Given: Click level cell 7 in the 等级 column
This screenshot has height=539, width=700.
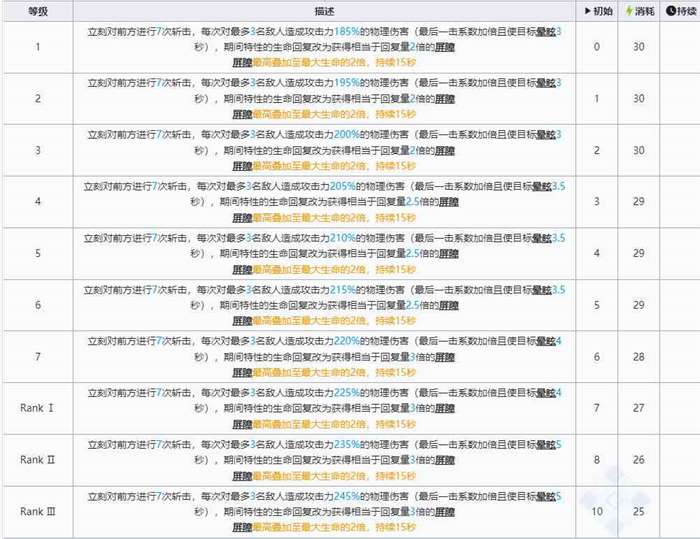Looking at the screenshot, I should (x=38, y=357).
